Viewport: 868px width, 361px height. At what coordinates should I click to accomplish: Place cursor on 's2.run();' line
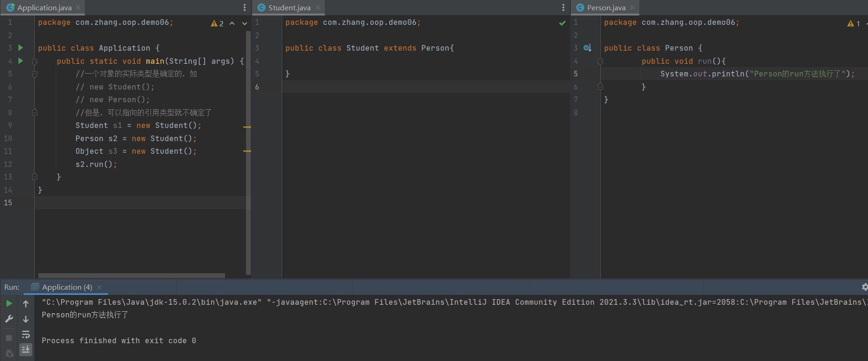96,165
